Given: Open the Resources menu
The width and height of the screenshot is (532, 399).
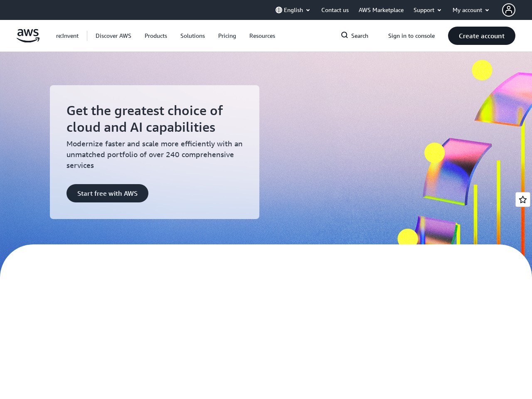Looking at the screenshot, I should pyautogui.click(x=262, y=36).
